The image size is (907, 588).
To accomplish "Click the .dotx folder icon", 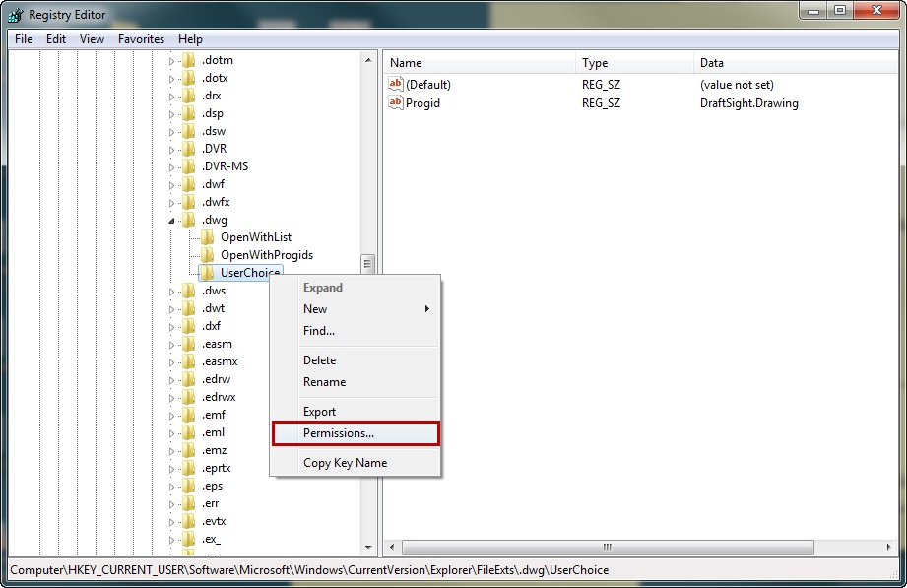I will point(188,78).
